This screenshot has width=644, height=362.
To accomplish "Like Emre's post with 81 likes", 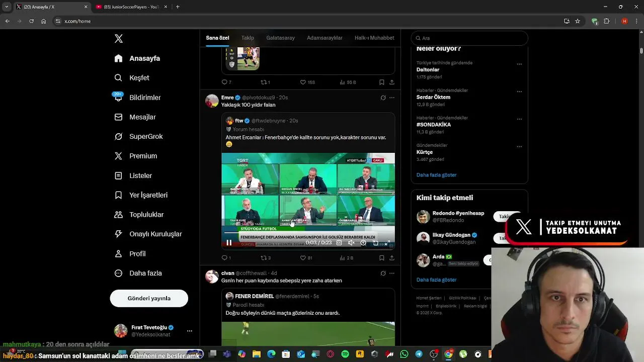I will tap(306, 258).
